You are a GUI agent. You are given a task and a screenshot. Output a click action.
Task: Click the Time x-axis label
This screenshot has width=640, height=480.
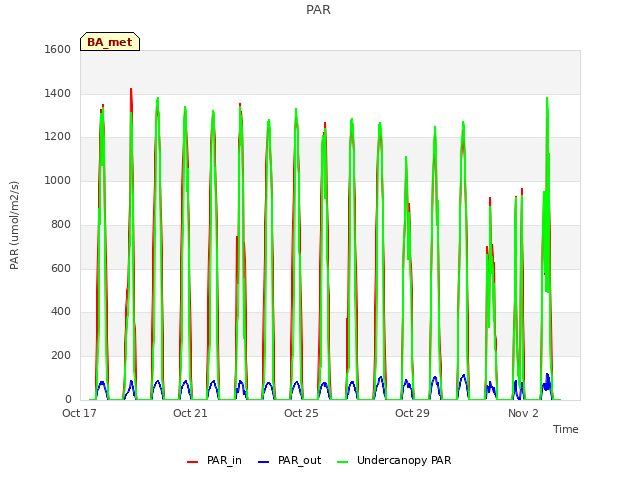click(566, 429)
